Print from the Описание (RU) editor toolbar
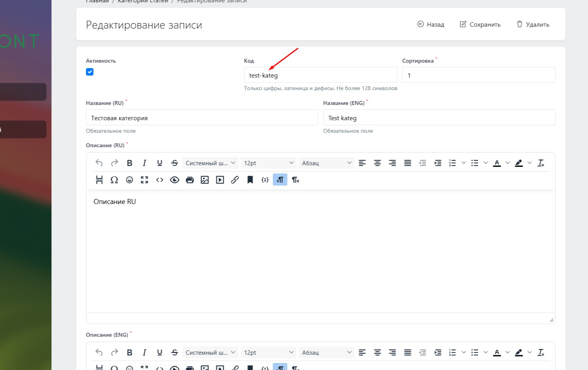This screenshot has width=588, height=370. coord(190,180)
